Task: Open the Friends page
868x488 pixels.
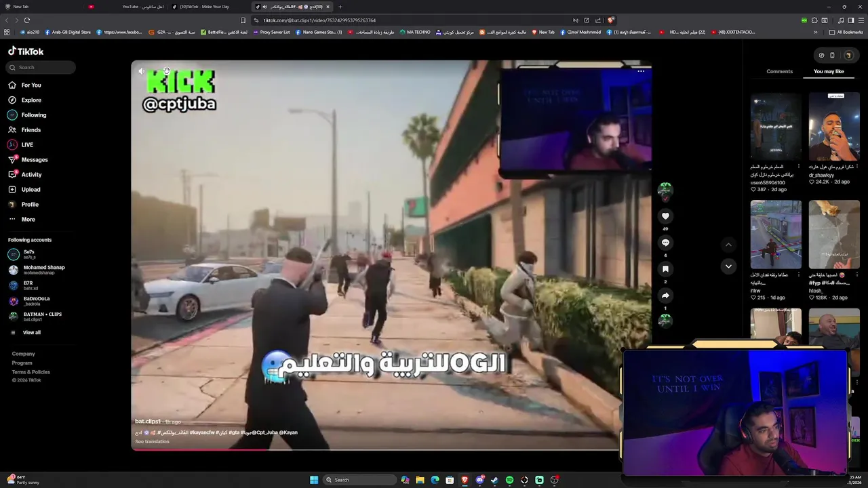Action: coord(24,130)
